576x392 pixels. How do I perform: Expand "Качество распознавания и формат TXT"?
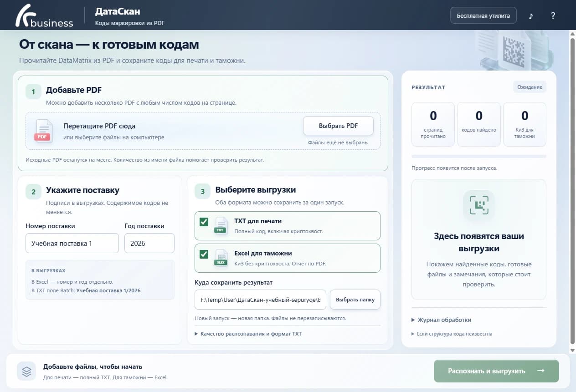tap(248, 334)
